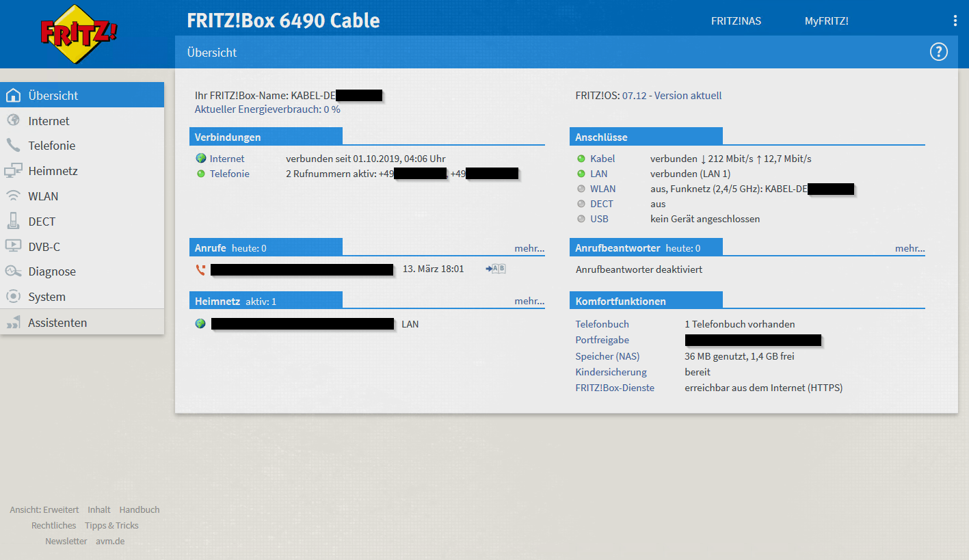The width and height of the screenshot is (969, 560).
Task: Click the DVB-C icon in sidebar
Action: click(x=13, y=247)
